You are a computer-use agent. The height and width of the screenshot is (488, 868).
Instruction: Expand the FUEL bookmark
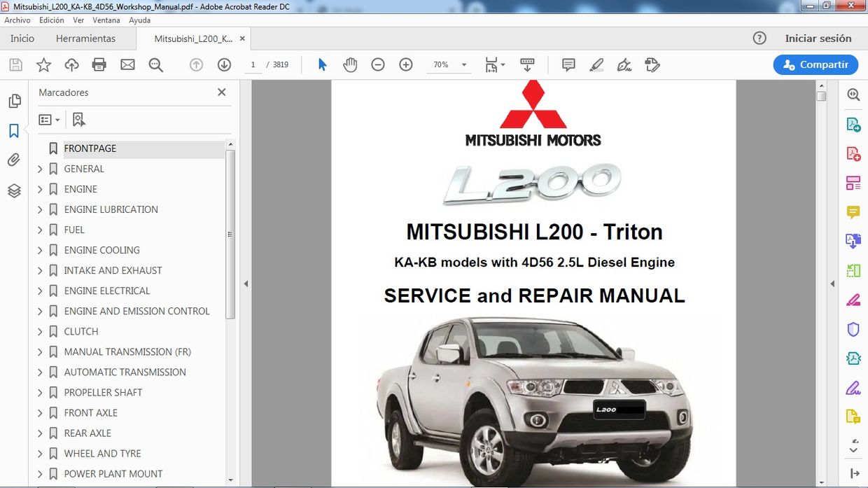pos(40,230)
